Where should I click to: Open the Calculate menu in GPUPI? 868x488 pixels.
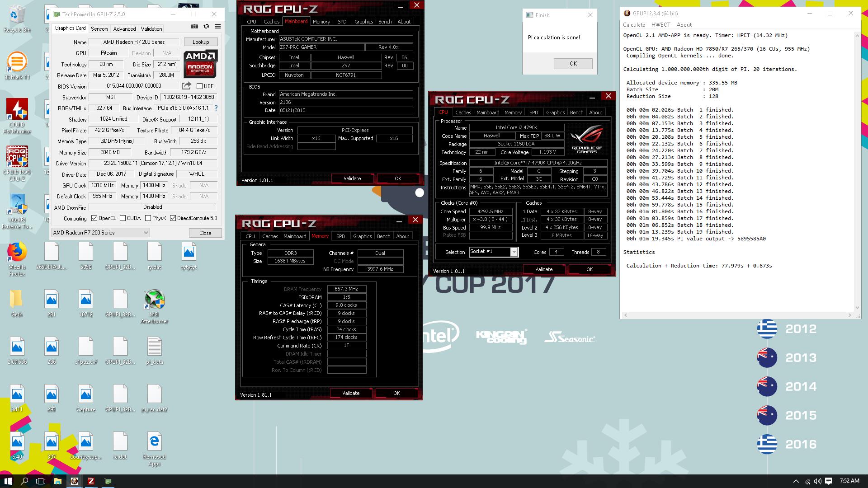pos(634,25)
